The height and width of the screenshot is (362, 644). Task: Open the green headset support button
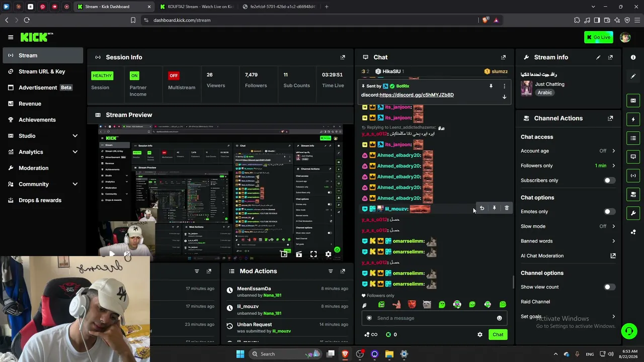point(629,331)
